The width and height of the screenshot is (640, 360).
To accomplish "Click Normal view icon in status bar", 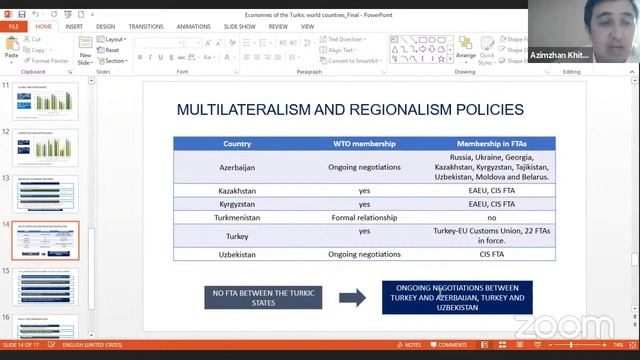I will click(484, 345).
